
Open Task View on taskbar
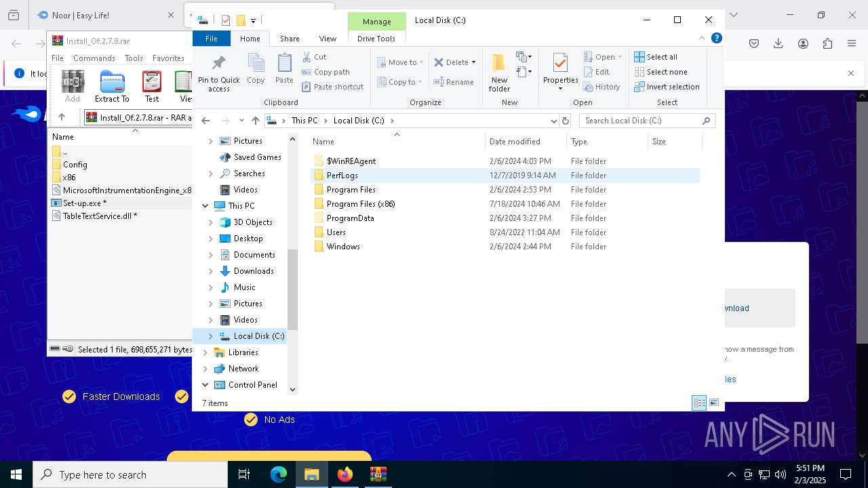(244, 474)
